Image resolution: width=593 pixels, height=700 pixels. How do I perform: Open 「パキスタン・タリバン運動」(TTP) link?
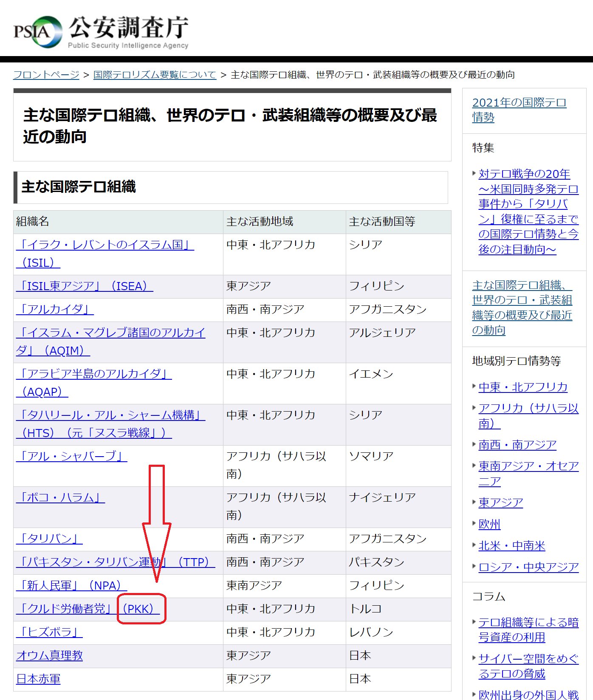[x=116, y=562]
